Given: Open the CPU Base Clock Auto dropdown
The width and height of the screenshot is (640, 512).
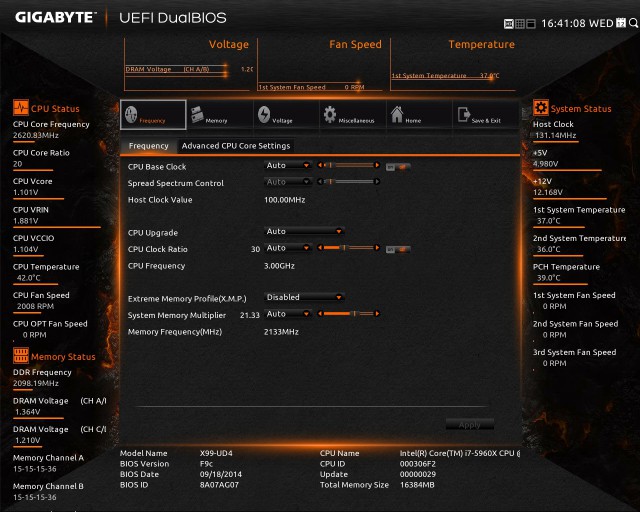Looking at the screenshot, I should click(x=288, y=165).
